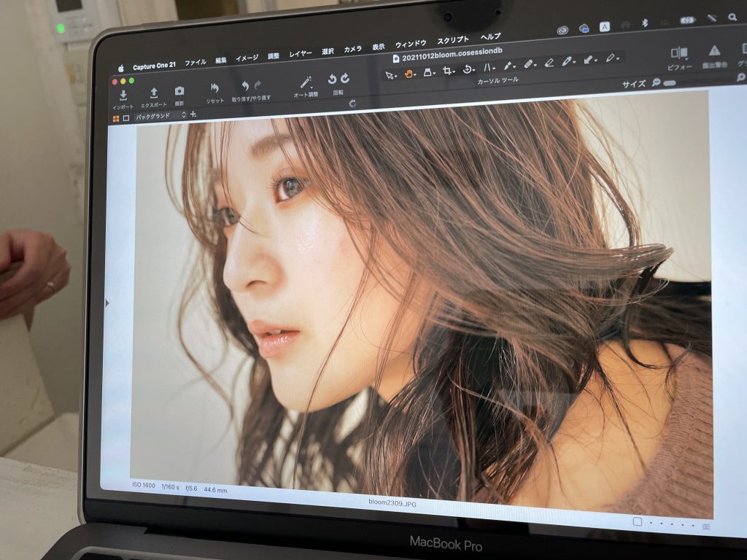This screenshot has width=747, height=560.
Task: Expand the white balance eyedropper tool options
Action: 574,61
